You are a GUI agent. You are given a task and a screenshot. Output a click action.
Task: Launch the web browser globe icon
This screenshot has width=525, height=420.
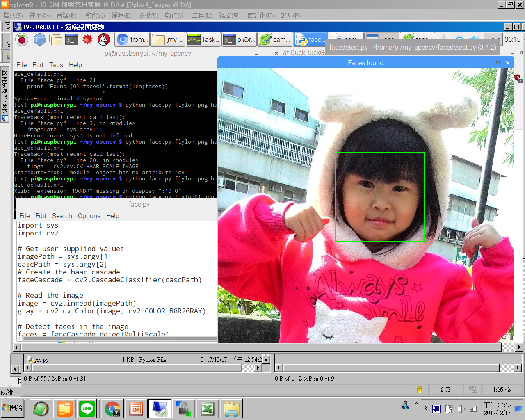(39, 40)
